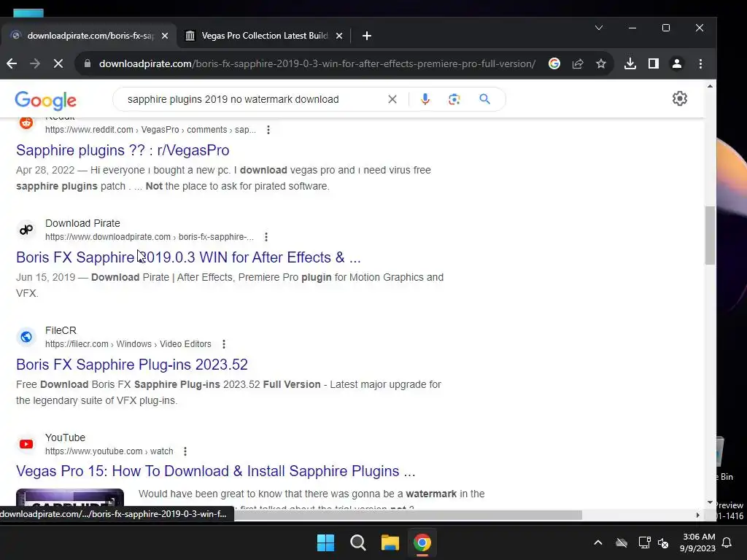This screenshot has height=560, width=747.
Task: Click the Download Pirate site name
Action: tap(82, 223)
